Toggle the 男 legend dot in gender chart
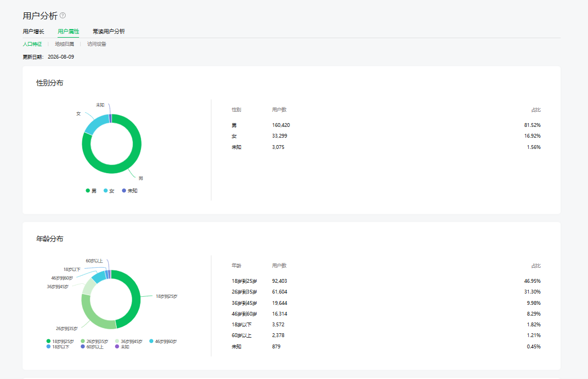 click(x=88, y=191)
